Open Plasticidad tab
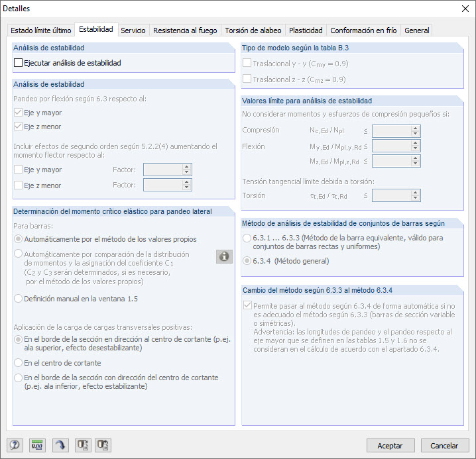 point(306,30)
